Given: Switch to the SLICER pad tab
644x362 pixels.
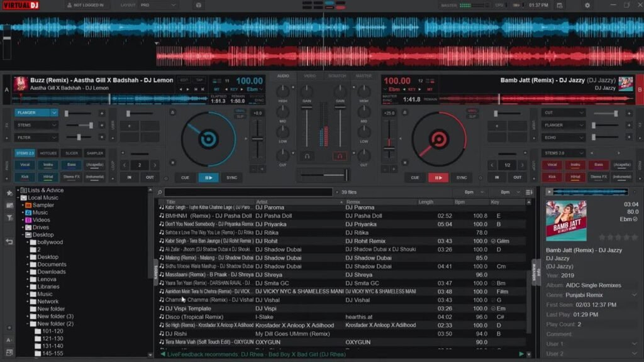Looking at the screenshot, I should [x=72, y=153].
